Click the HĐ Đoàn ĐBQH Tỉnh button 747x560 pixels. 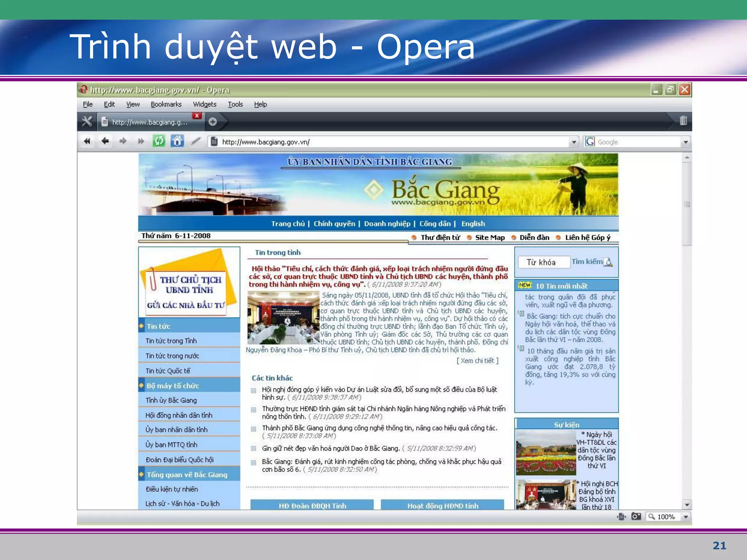pyautogui.click(x=312, y=505)
